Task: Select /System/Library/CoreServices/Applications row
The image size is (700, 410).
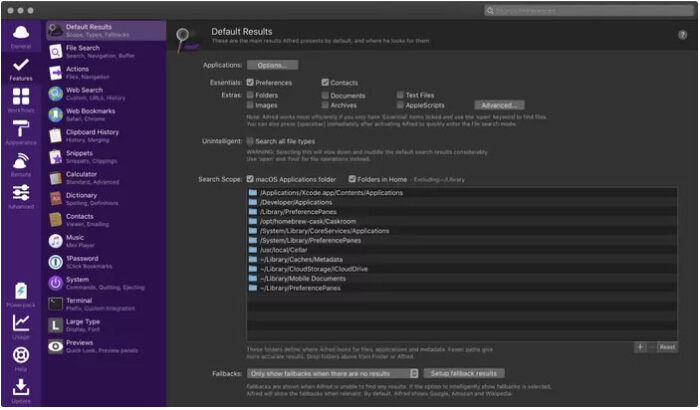Action: click(462, 231)
